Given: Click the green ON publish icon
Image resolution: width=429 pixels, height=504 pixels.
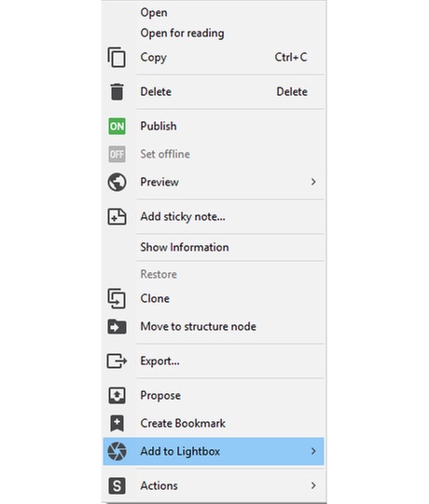Looking at the screenshot, I should pyautogui.click(x=117, y=127).
